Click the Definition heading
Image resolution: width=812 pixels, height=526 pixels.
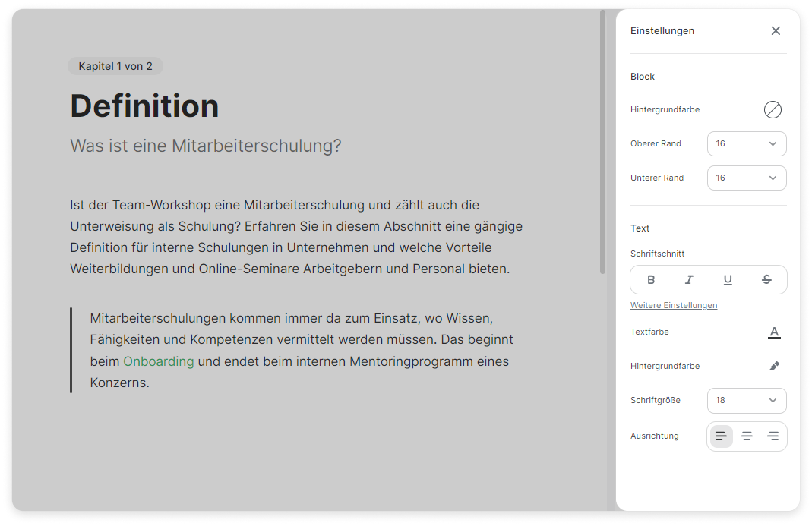point(144,106)
